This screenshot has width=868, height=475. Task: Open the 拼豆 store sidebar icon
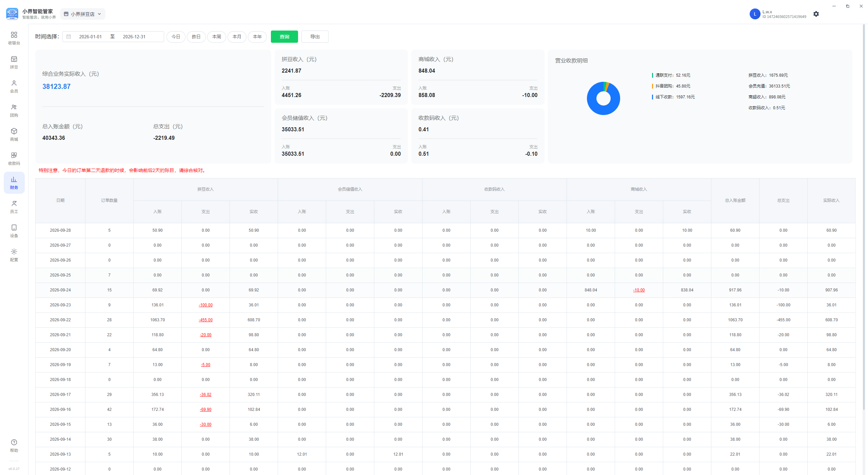[14, 62]
